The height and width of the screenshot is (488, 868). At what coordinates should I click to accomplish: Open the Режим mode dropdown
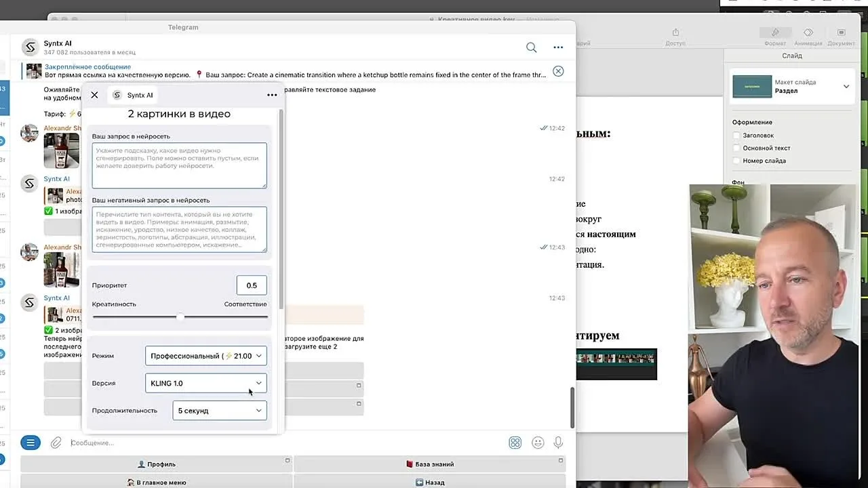[205, 356]
